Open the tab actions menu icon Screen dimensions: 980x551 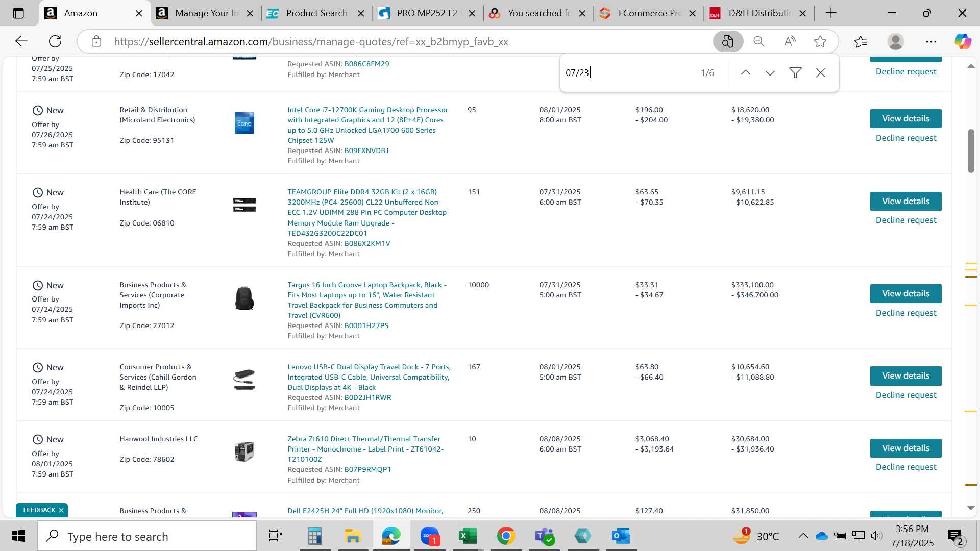coord(18,13)
